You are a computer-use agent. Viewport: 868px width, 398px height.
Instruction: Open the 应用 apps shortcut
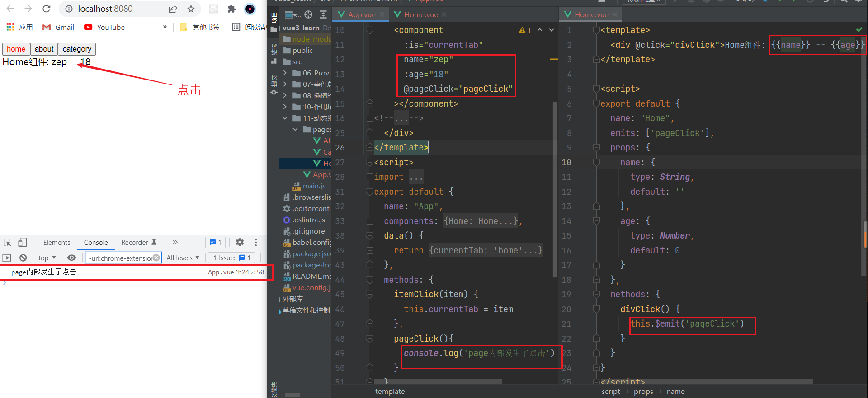point(20,27)
